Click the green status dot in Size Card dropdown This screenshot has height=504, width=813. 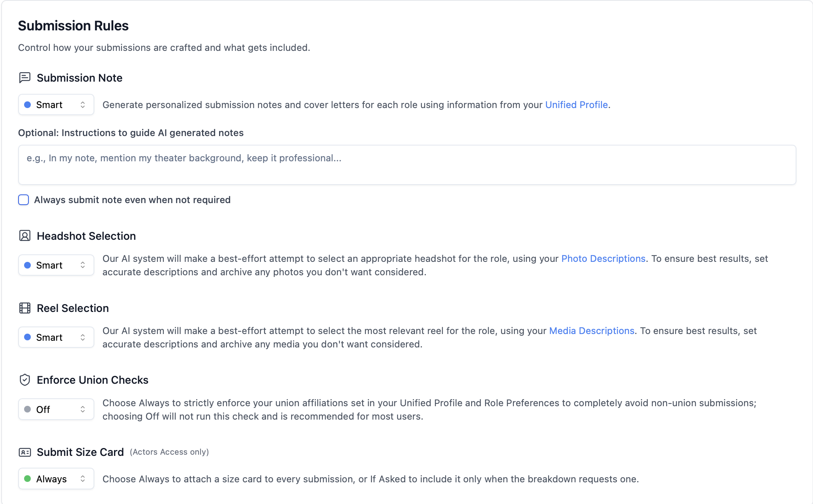[x=28, y=479]
